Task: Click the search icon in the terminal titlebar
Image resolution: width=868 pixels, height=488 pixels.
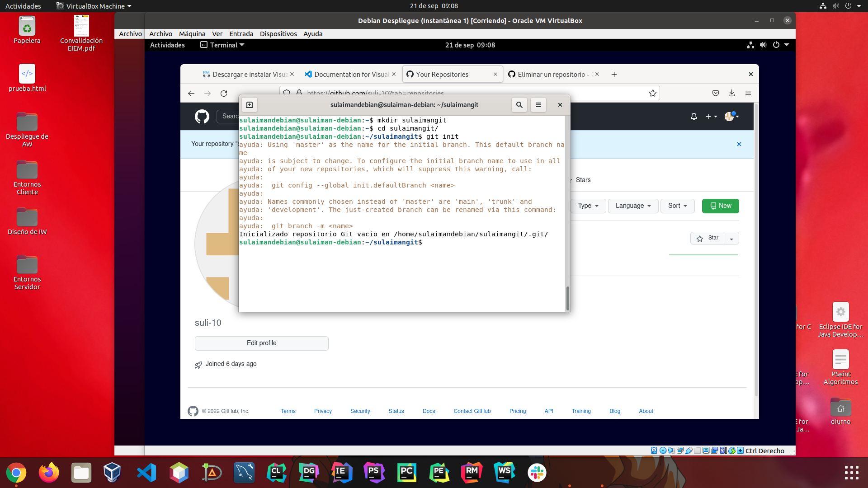Action: click(x=519, y=104)
